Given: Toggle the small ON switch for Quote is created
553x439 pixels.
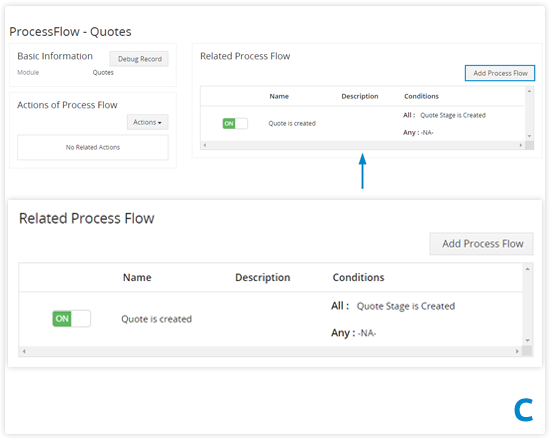Looking at the screenshot, I should pyautogui.click(x=235, y=123).
